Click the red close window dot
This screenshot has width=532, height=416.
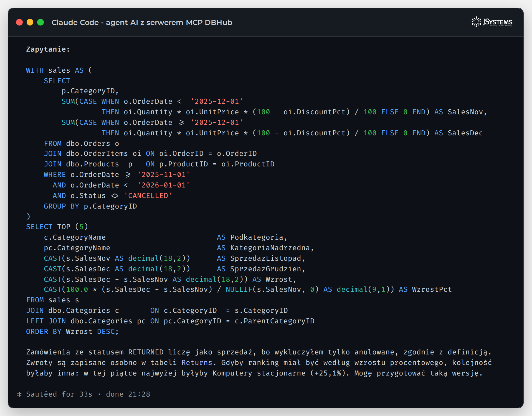click(19, 22)
